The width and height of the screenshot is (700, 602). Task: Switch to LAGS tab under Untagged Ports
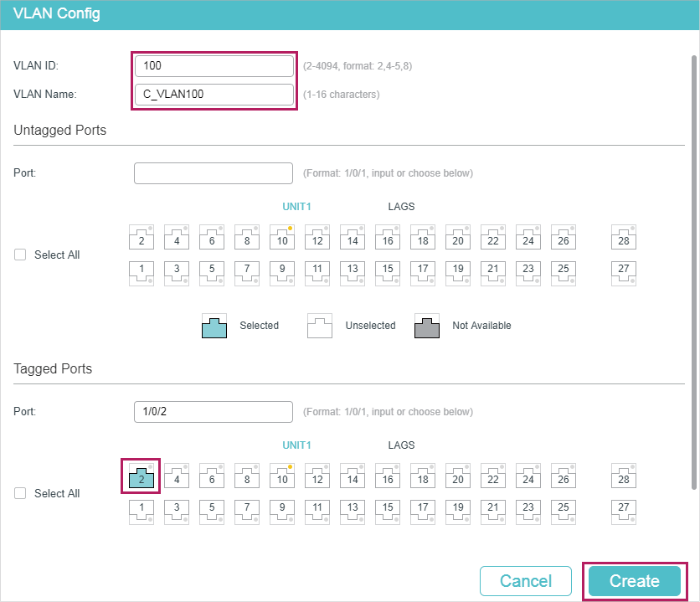click(401, 207)
